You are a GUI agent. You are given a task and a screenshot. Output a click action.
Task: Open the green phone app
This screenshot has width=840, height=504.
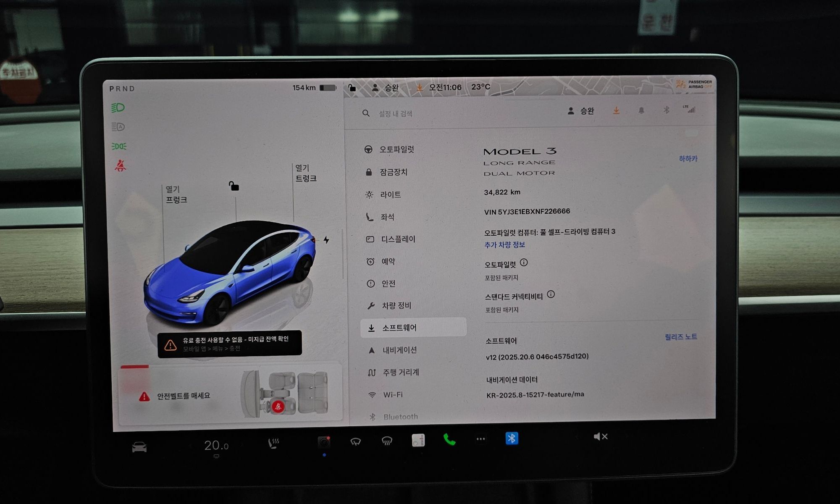coord(449,440)
